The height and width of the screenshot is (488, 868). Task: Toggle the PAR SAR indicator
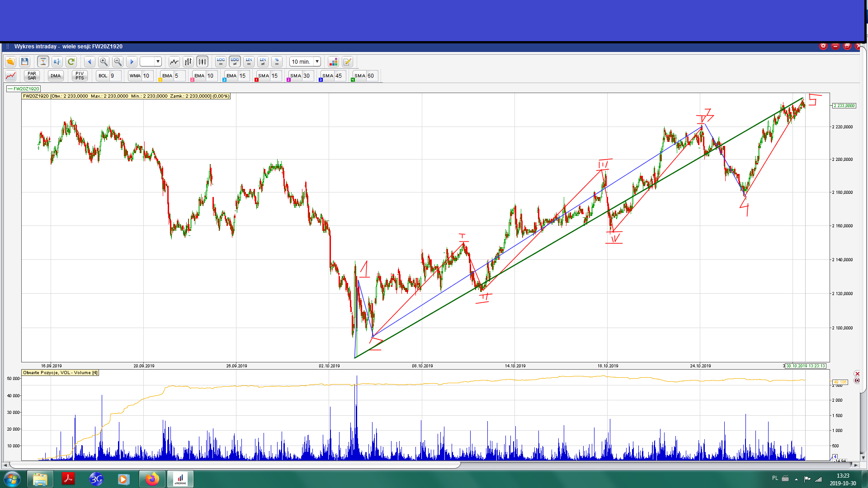(32, 75)
